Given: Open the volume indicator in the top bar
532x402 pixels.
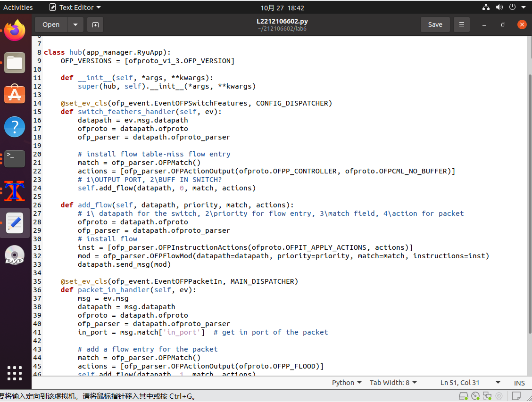Looking at the screenshot, I should [x=499, y=7].
